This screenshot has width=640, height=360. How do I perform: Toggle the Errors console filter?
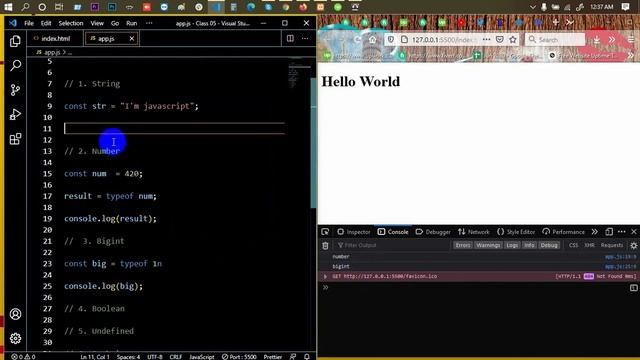pos(463,245)
